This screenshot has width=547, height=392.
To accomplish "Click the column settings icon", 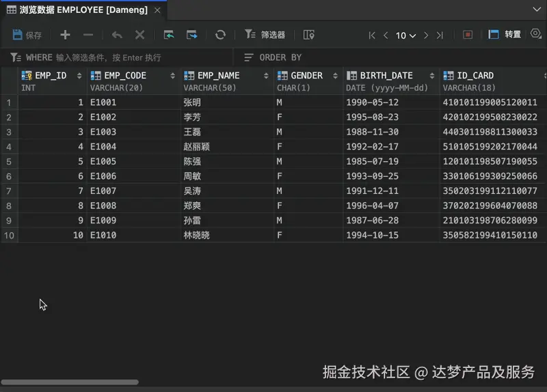I will [x=309, y=35].
